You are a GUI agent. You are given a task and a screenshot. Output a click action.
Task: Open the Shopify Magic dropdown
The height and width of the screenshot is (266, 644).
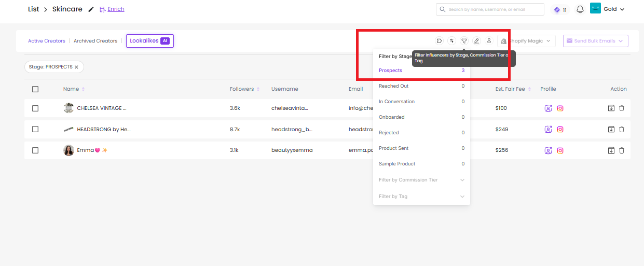tap(526, 41)
